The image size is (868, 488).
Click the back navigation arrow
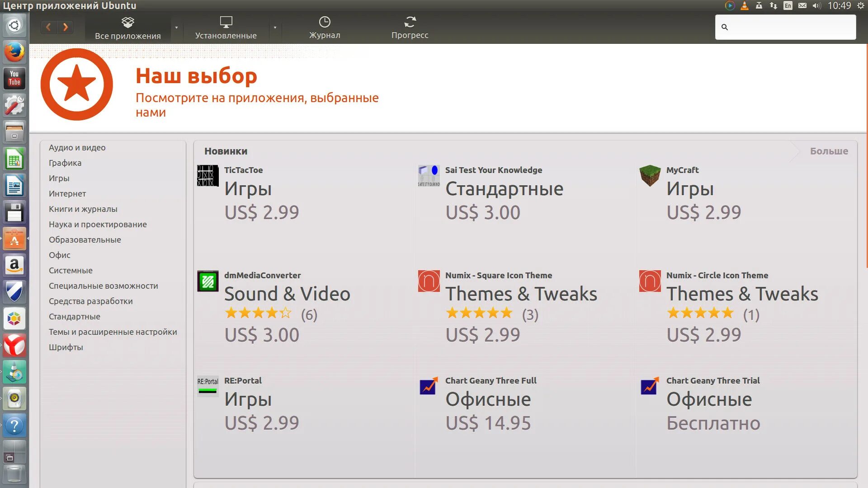(x=48, y=27)
